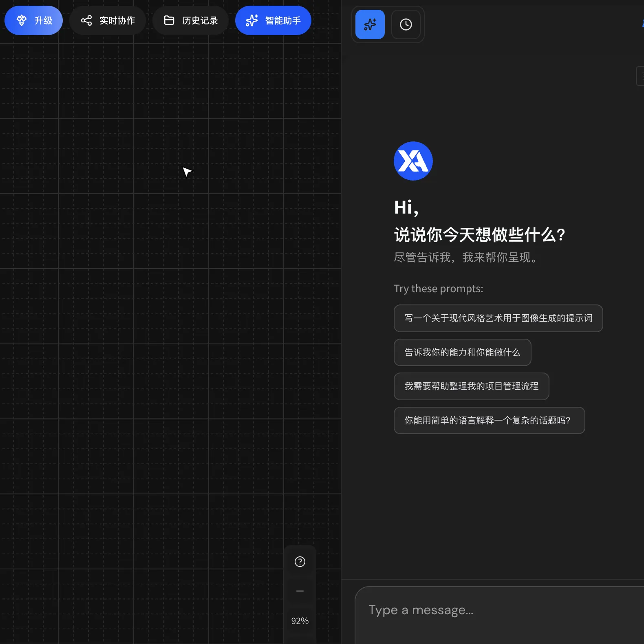Screen dimensions: 644x644
Task: Focus the Type a message input field
Action: (x=499, y=615)
